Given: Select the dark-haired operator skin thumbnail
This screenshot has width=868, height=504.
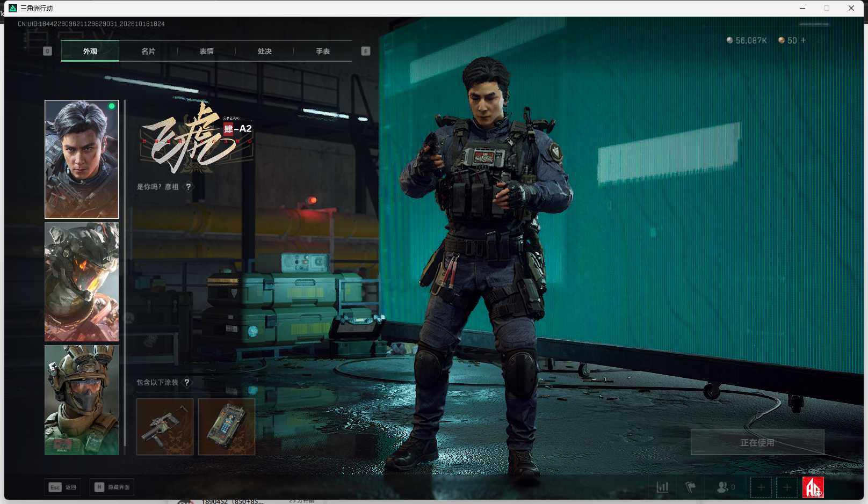Looking at the screenshot, I should [82, 159].
